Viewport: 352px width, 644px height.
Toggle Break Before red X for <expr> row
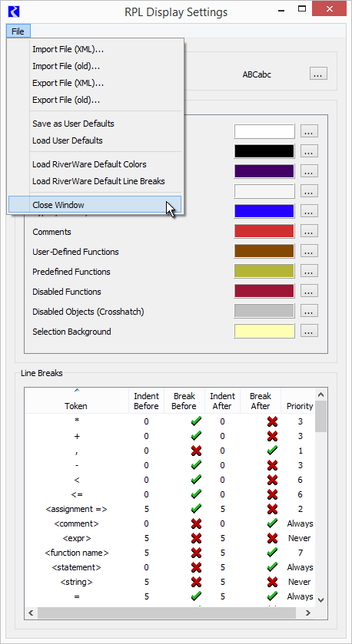197,538
